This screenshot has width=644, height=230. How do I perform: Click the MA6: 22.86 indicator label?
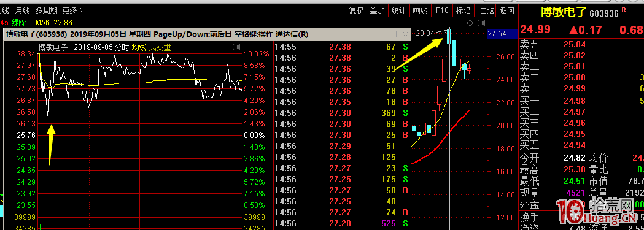coord(54,23)
